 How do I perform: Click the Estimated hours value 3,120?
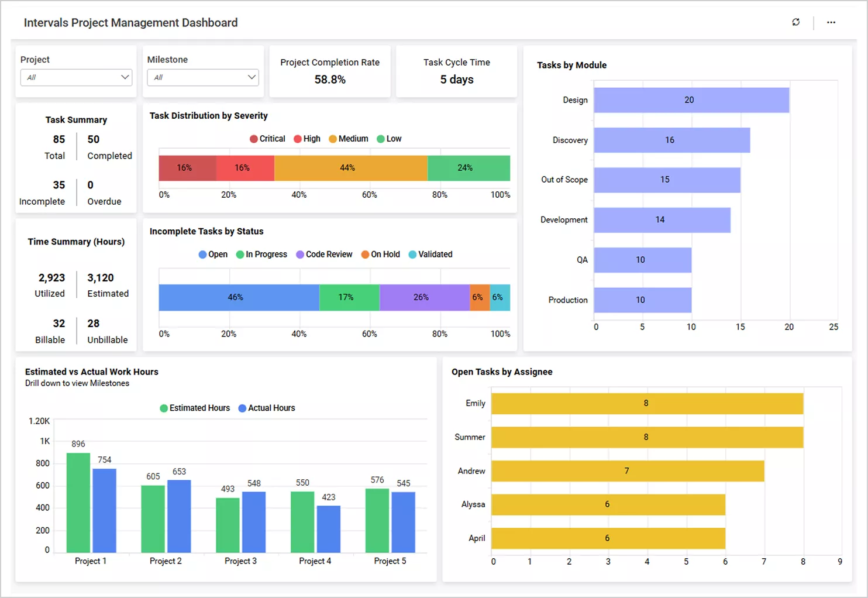click(x=101, y=278)
